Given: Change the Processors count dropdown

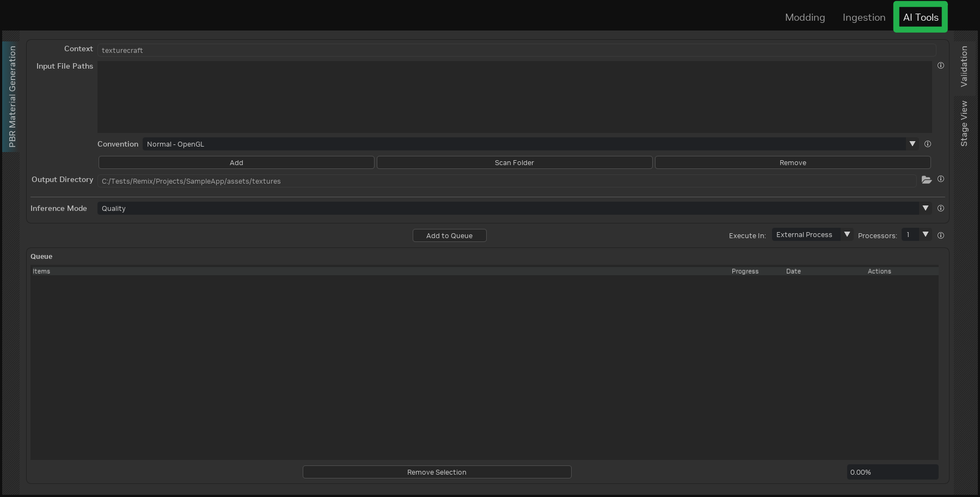Looking at the screenshot, I should click(x=926, y=234).
